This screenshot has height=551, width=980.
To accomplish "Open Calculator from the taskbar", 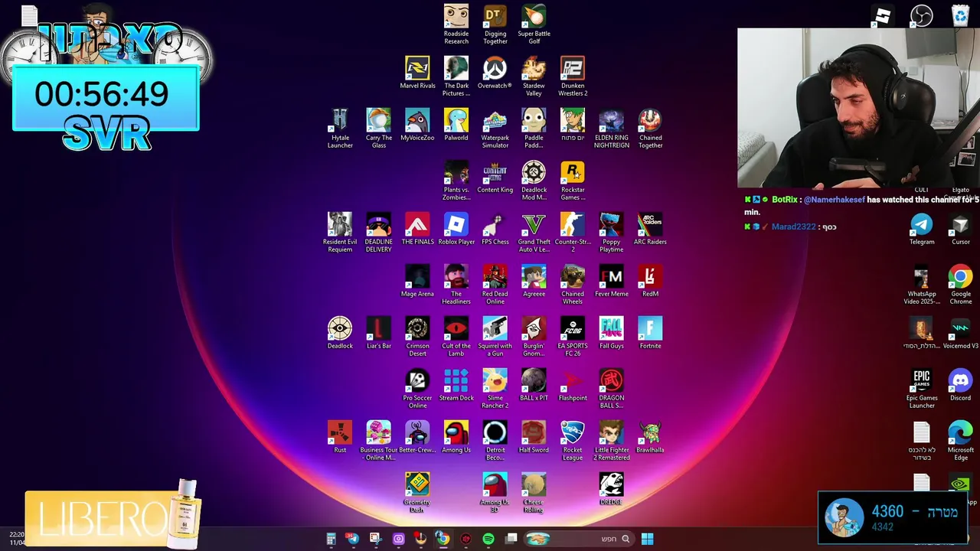I will point(331,539).
